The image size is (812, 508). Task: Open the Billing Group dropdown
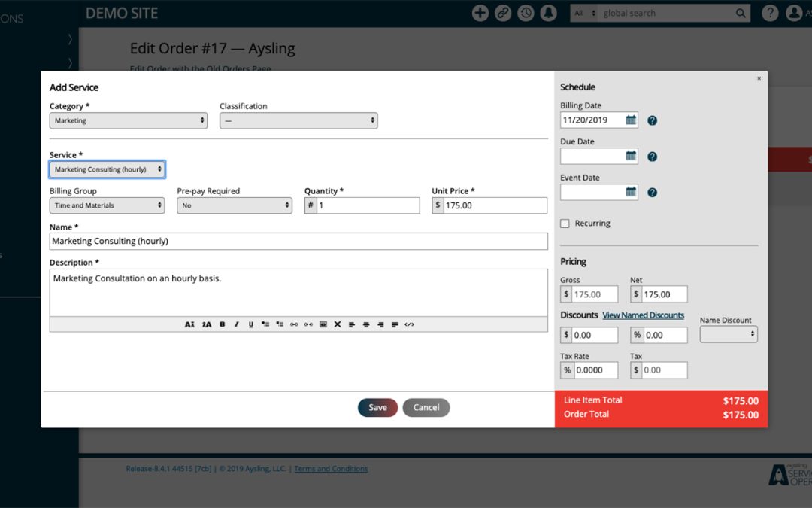(x=108, y=205)
